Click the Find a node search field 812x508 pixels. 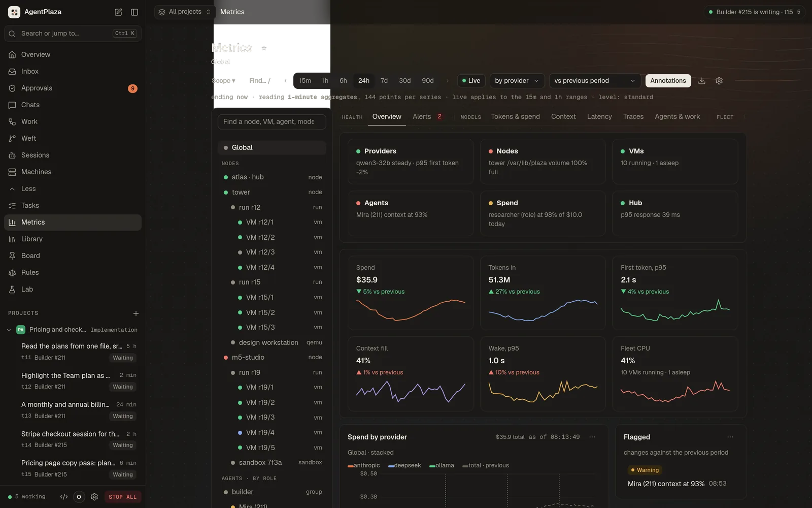coord(272,121)
